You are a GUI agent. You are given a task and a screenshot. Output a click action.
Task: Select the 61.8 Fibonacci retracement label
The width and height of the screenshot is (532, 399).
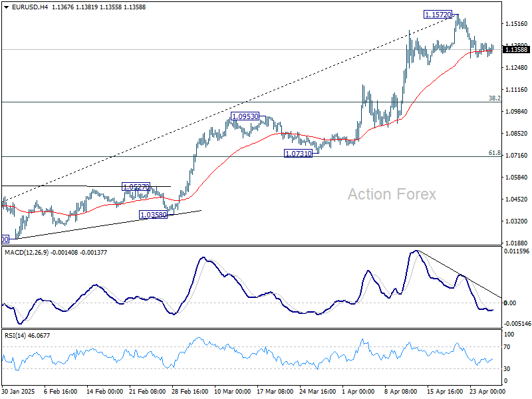pos(495,152)
